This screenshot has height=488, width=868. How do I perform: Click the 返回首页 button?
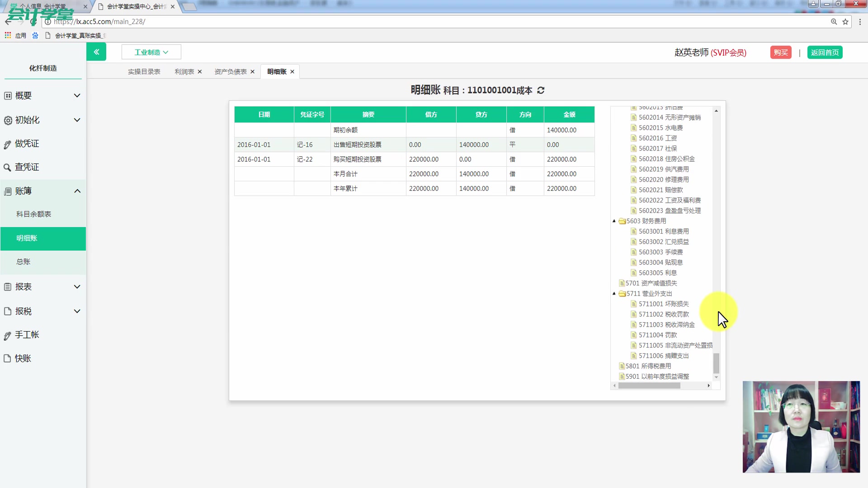coord(825,52)
